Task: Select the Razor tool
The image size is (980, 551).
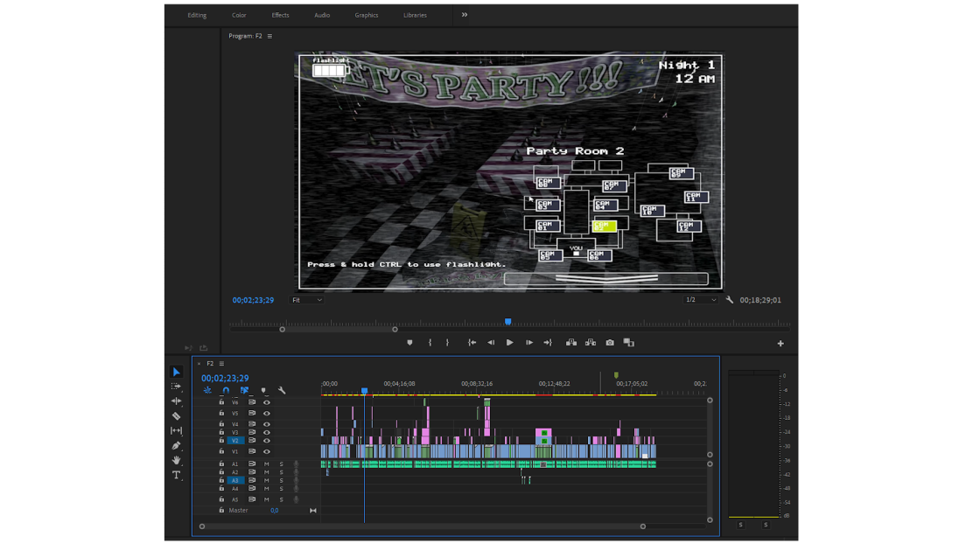Action: click(x=176, y=416)
